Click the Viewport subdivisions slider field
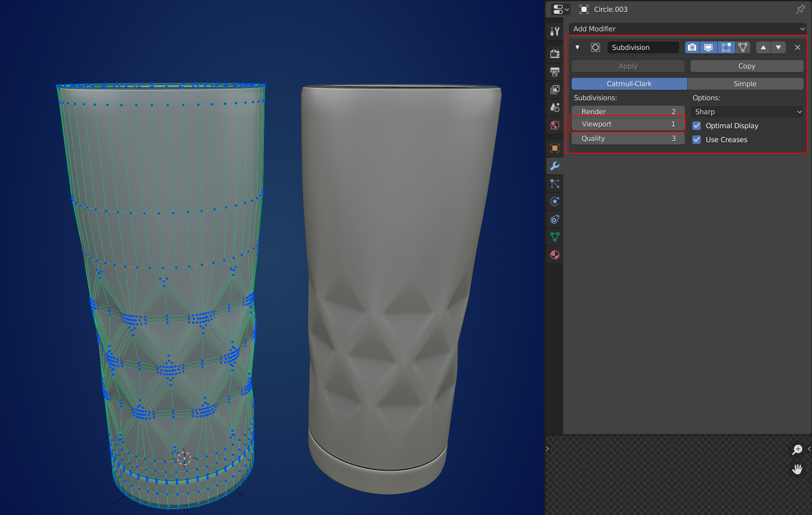This screenshot has width=812, height=515. coord(628,124)
